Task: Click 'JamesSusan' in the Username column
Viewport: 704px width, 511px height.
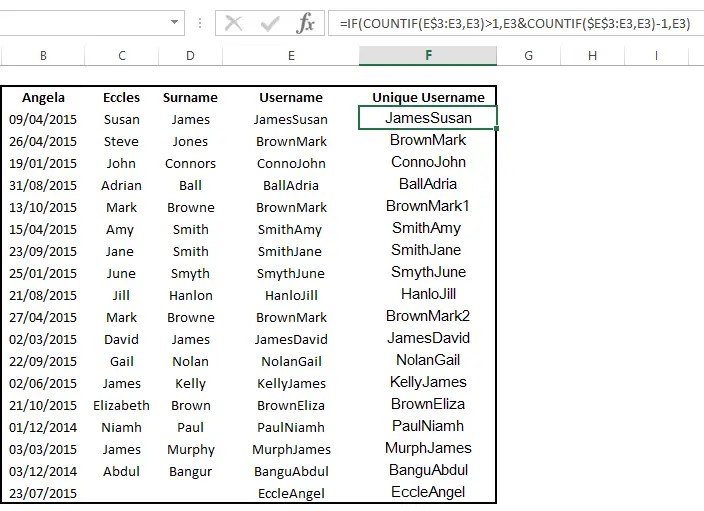Action: 290,119
